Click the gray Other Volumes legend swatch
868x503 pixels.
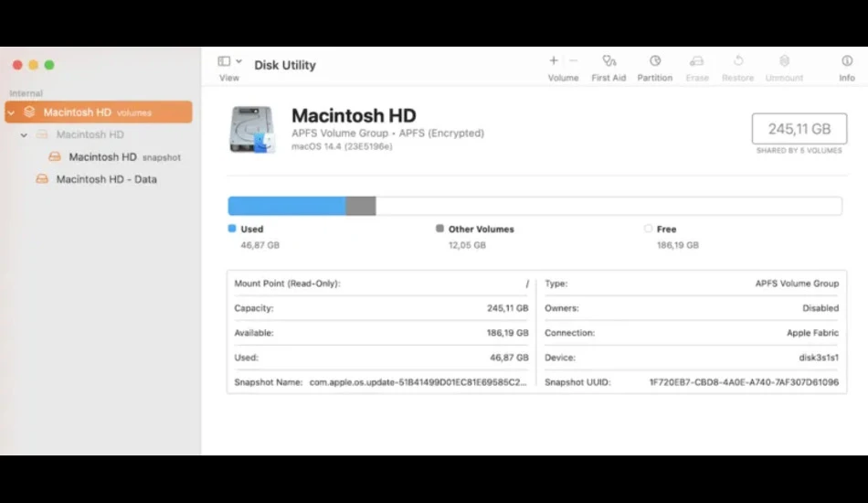[x=439, y=229]
